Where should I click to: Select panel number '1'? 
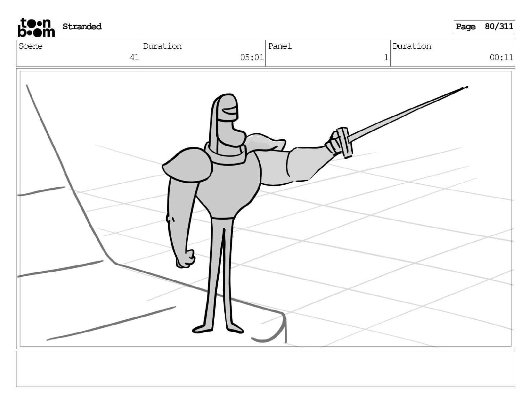[x=386, y=57]
